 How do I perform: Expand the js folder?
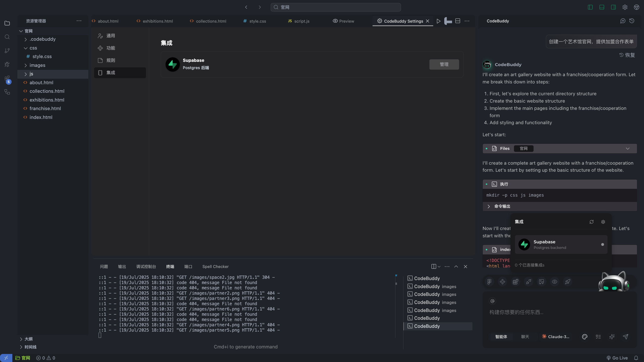tap(25, 74)
